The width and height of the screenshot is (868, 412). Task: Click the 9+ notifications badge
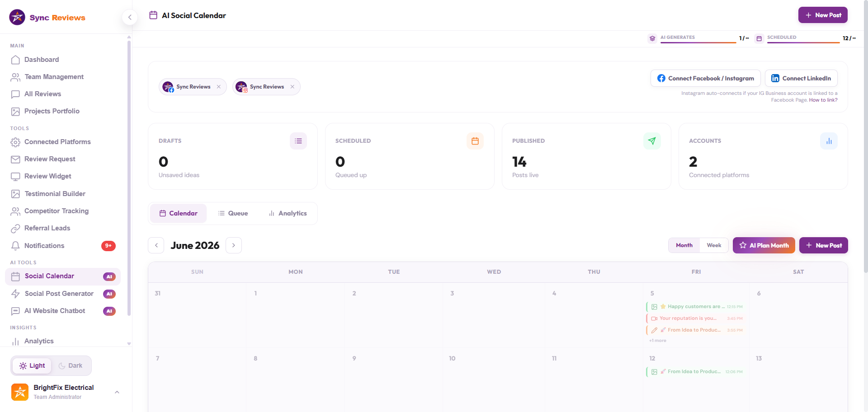tap(108, 246)
